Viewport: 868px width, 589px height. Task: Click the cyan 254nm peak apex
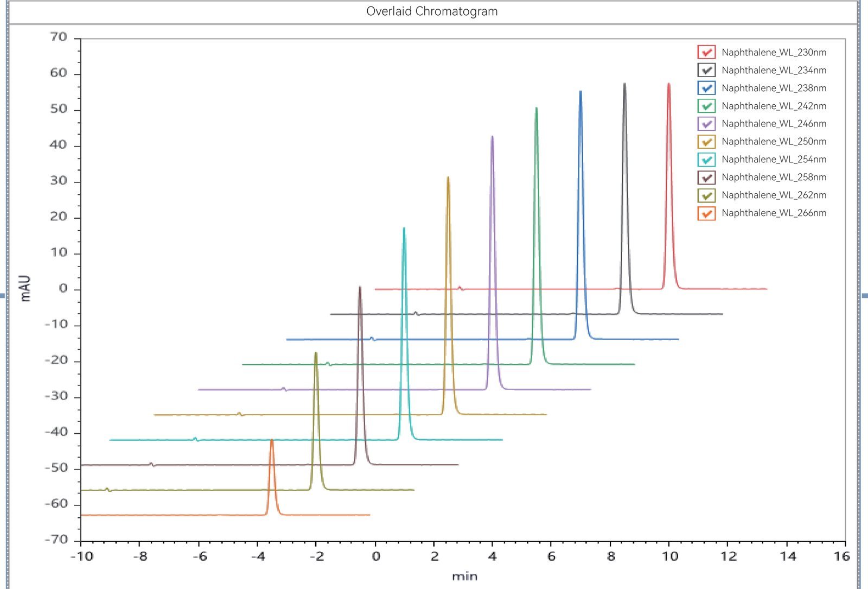pos(404,228)
